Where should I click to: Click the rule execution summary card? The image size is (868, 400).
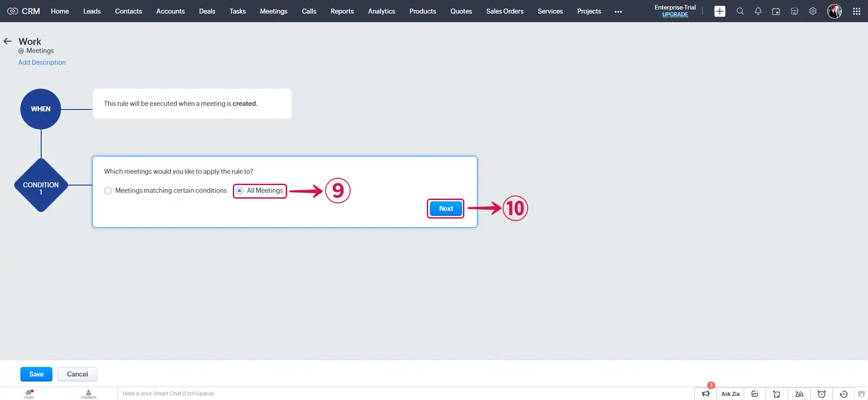click(192, 104)
